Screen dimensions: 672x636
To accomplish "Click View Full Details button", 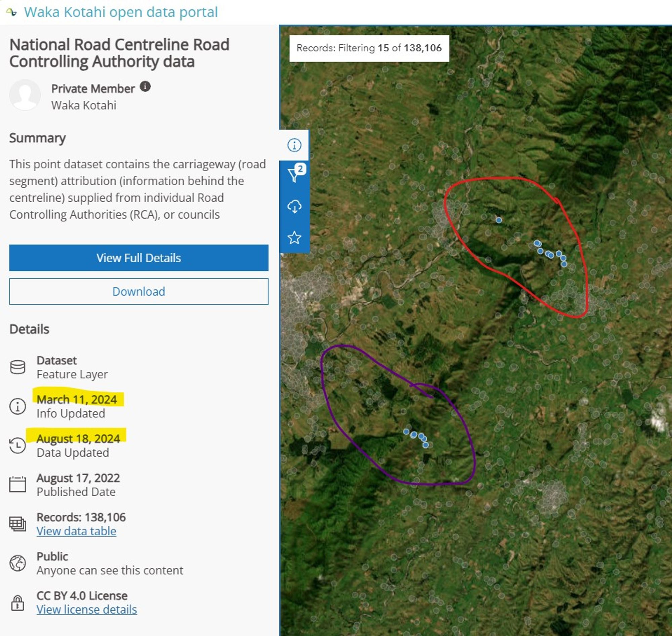I will (139, 258).
